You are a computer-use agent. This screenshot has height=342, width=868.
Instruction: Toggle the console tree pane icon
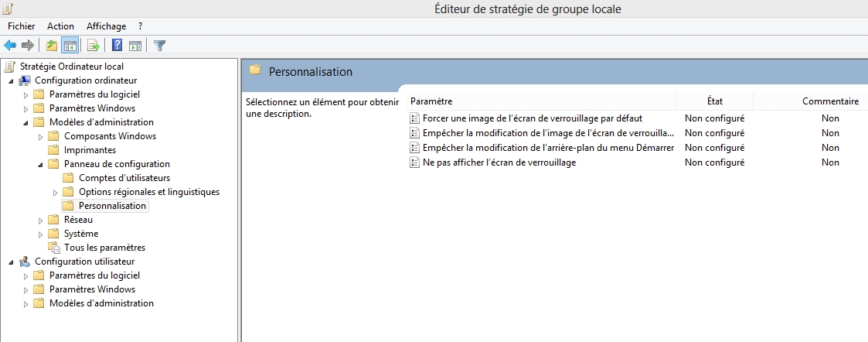point(70,46)
